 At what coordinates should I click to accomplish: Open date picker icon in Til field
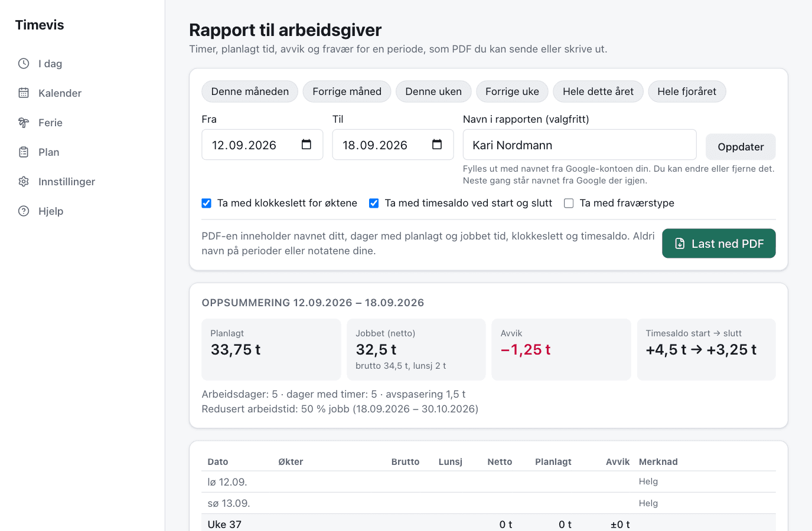pos(437,145)
